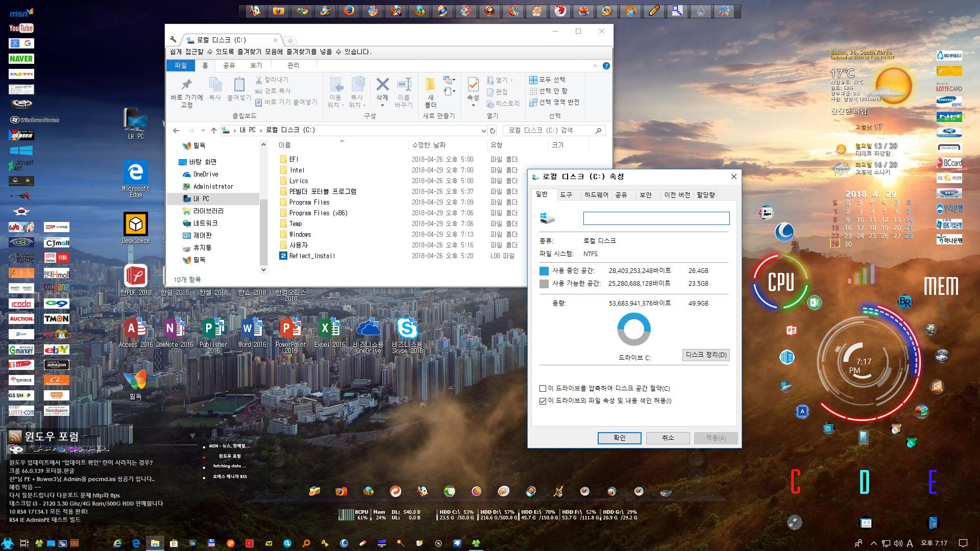
Task: Enable drive compression checkbox
Action: (543, 389)
